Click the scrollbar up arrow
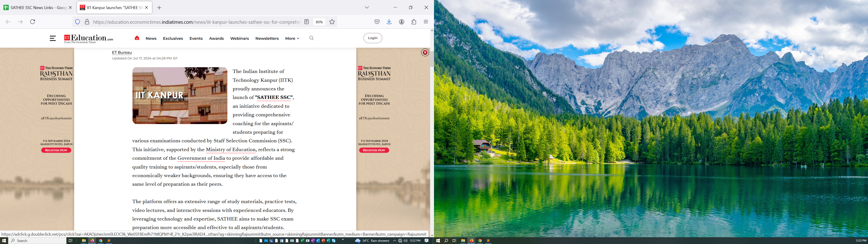Screen dimensions: 868x244 [x=432, y=31]
